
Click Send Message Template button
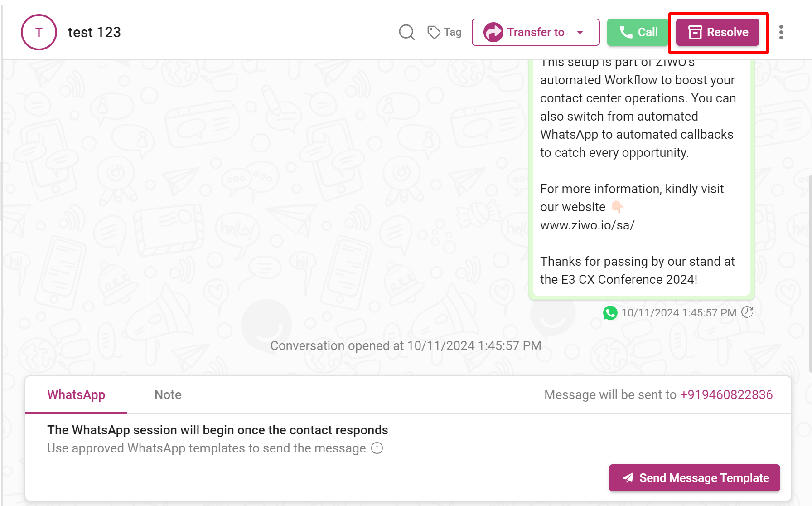(694, 478)
